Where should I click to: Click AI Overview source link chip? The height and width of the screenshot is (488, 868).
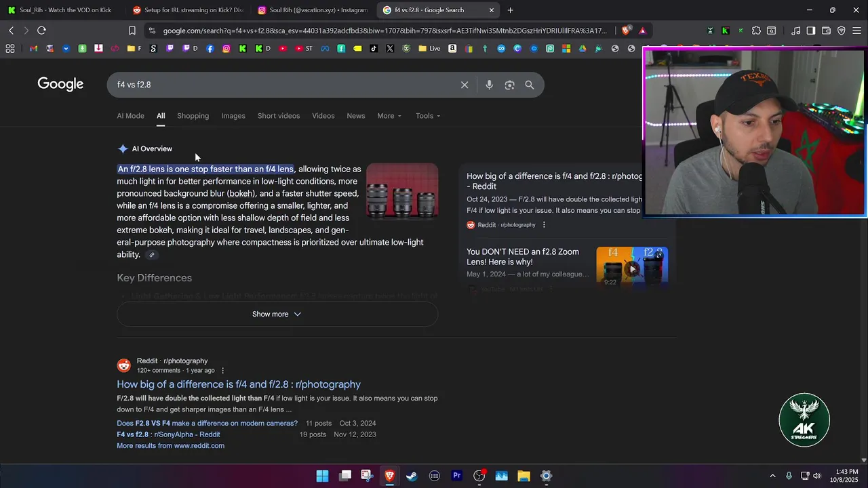point(152,255)
